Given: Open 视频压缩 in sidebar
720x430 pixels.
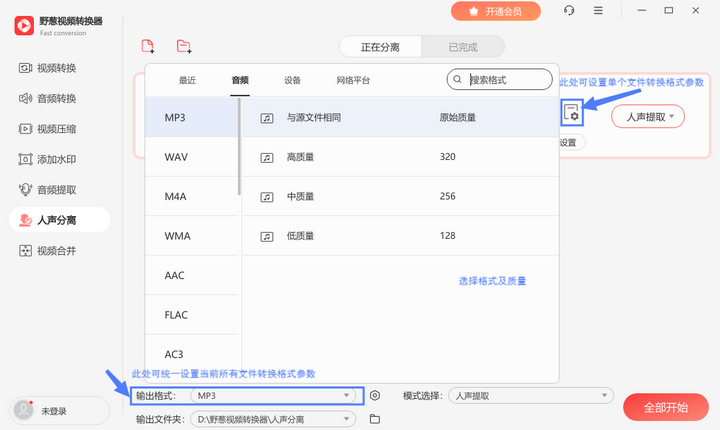Looking at the screenshot, I should coord(48,129).
